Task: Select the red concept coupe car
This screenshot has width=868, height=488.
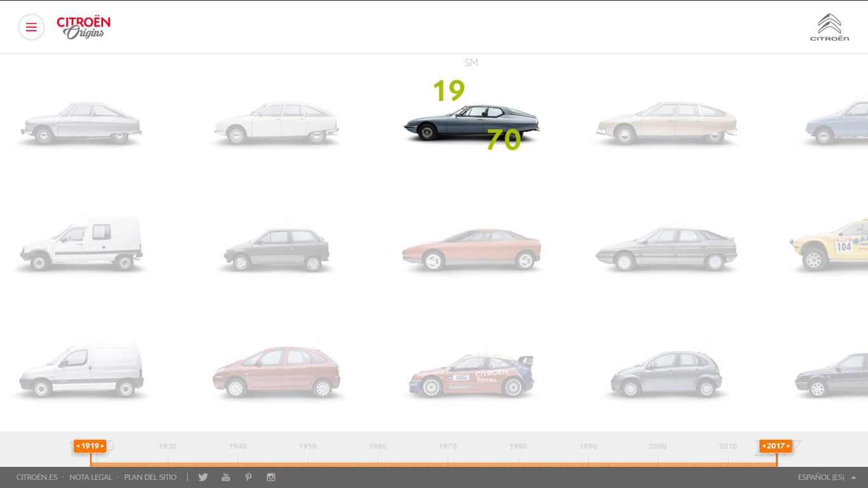Action: click(471, 249)
